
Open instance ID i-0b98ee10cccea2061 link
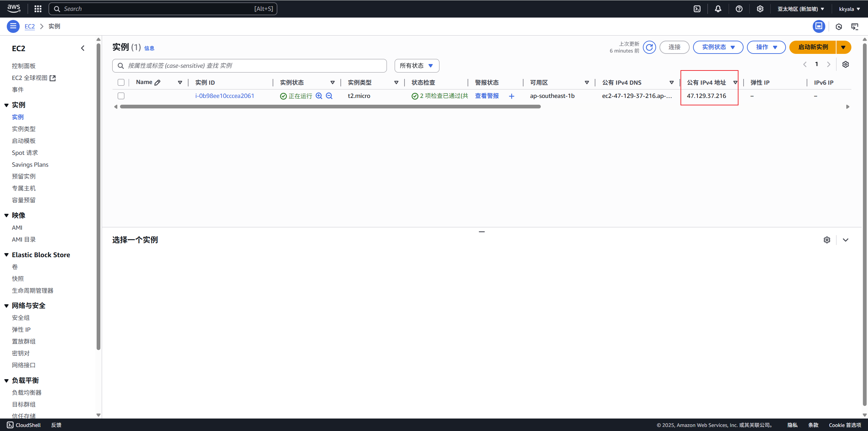[224, 96]
